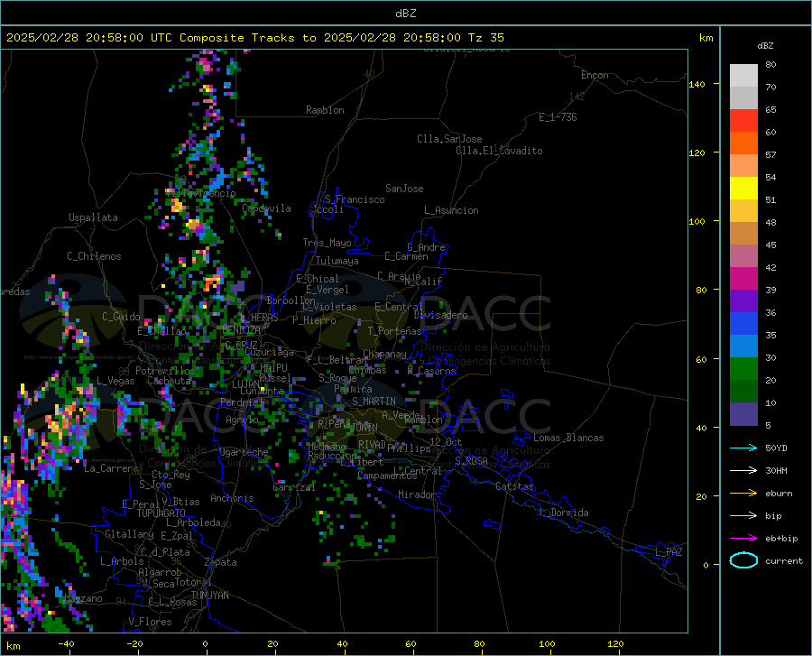The width and height of the screenshot is (812, 656).
Task: Click the eb+bip magenta arrow legend icon
Action: click(x=743, y=539)
